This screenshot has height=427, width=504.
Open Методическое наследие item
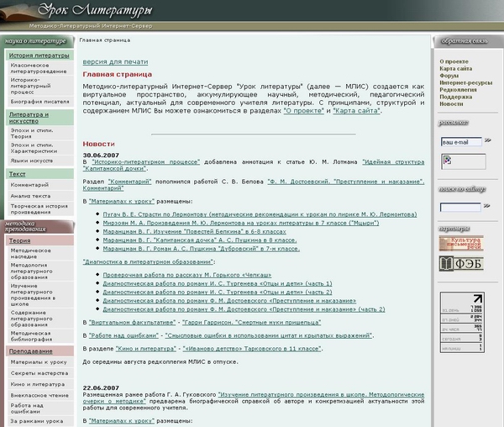click(x=30, y=253)
